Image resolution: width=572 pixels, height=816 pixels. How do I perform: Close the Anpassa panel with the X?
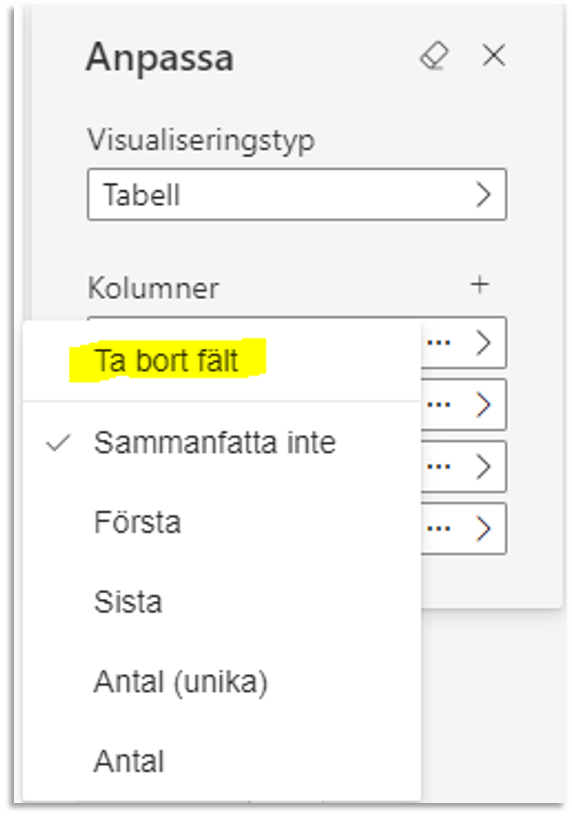[x=493, y=55]
